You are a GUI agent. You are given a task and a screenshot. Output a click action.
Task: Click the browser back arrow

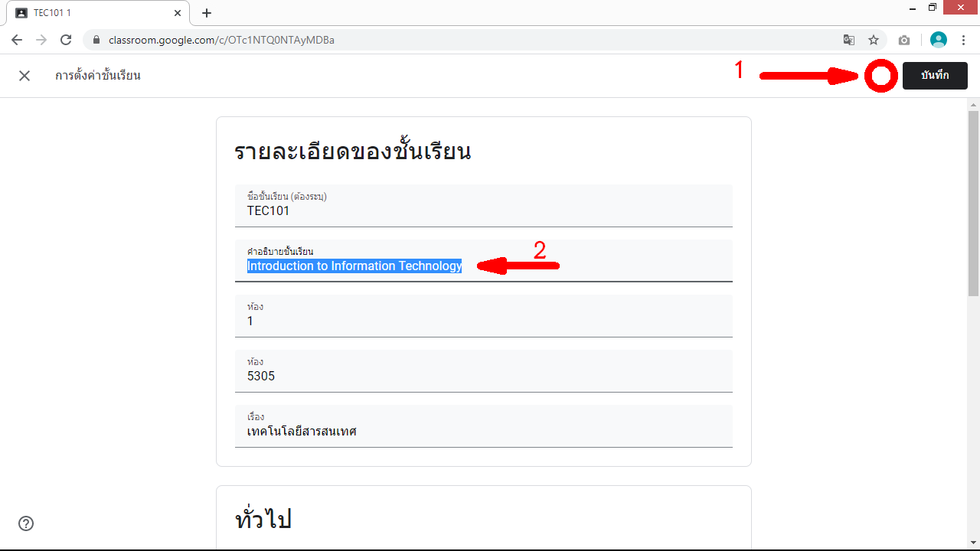point(17,40)
